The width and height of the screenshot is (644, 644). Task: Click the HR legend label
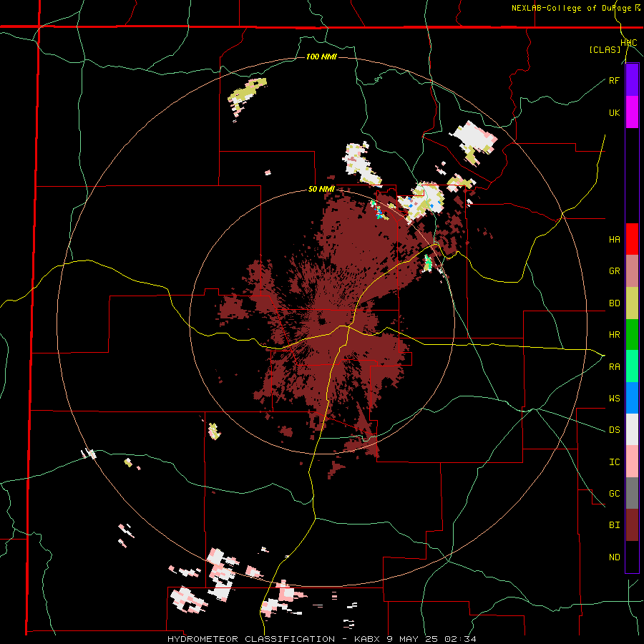[x=614, y=335]
